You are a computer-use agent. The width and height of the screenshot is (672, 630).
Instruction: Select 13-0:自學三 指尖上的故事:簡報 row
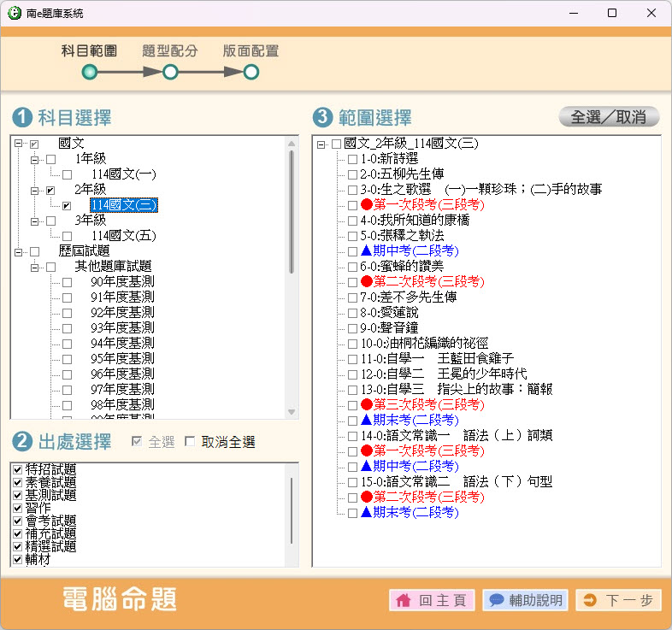(x=456, y=390)
